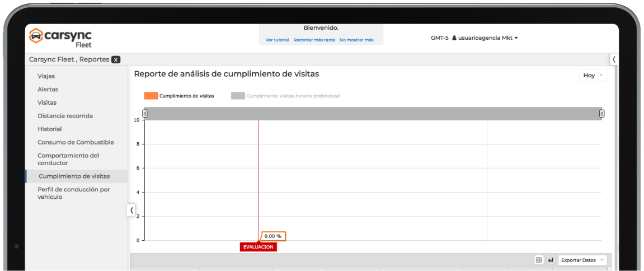Click the No mostrar más link
The width and height of the screenshot is (644, 271).
coord(356,40)
